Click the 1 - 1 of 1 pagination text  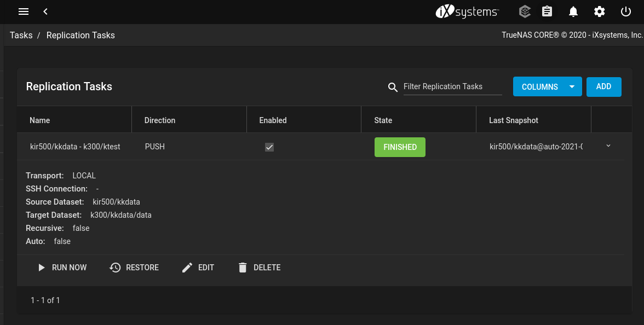(x=45, y=300)
